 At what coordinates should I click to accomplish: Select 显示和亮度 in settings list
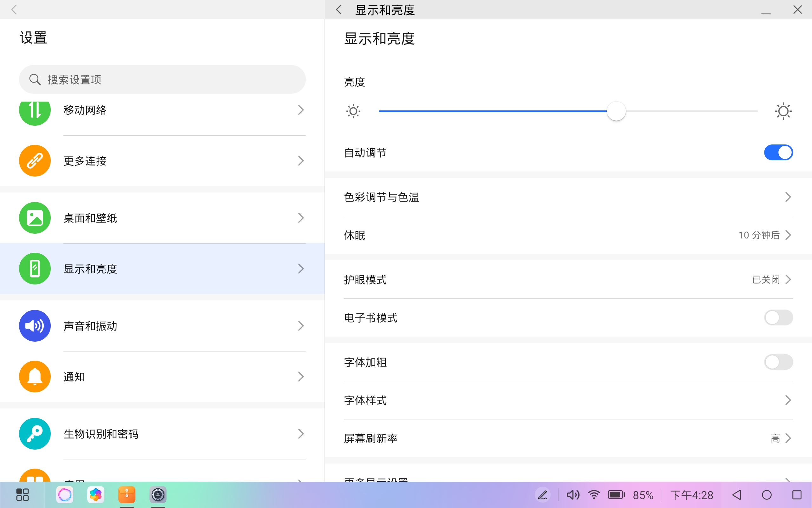(162, 269)
